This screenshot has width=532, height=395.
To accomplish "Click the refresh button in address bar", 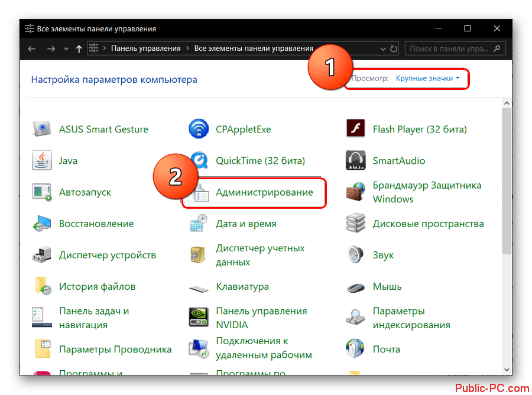I will (394, 49).
